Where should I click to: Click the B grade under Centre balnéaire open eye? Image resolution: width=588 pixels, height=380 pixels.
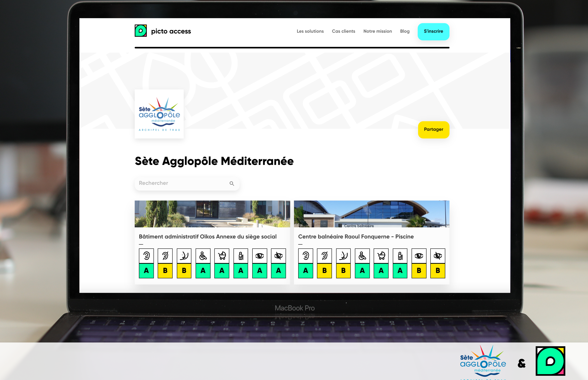pos(419,271)
